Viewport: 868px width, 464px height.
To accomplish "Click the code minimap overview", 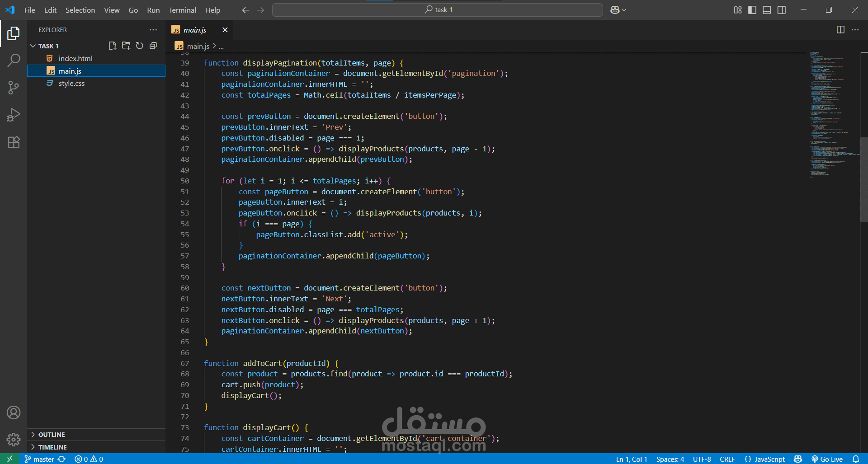I will [834, 114].
